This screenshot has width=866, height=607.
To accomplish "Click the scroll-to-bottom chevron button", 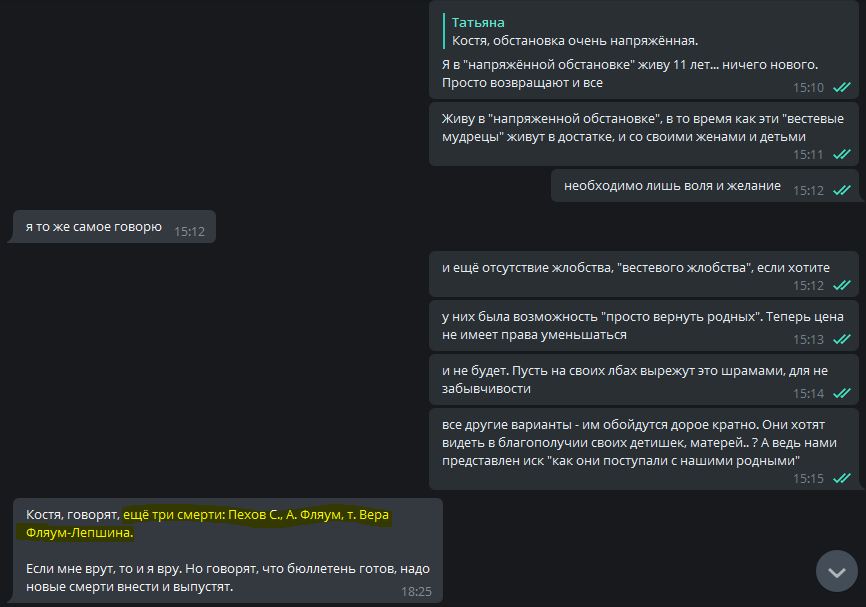I will pos(837,571).
